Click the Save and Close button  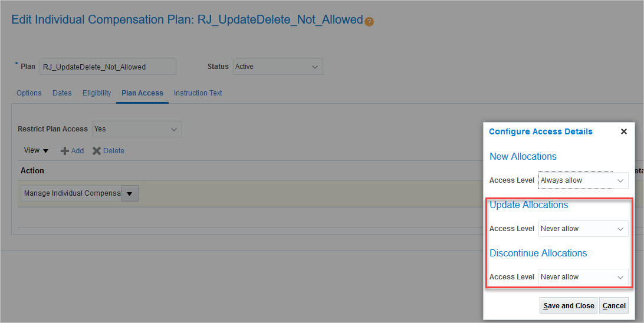(569, 306)
